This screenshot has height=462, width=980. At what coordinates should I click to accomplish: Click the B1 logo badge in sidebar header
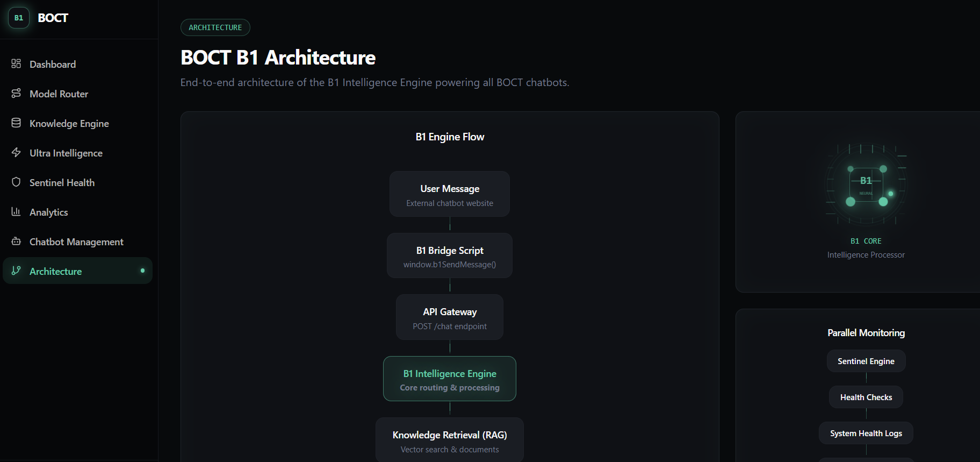click(x=19, y=18)
